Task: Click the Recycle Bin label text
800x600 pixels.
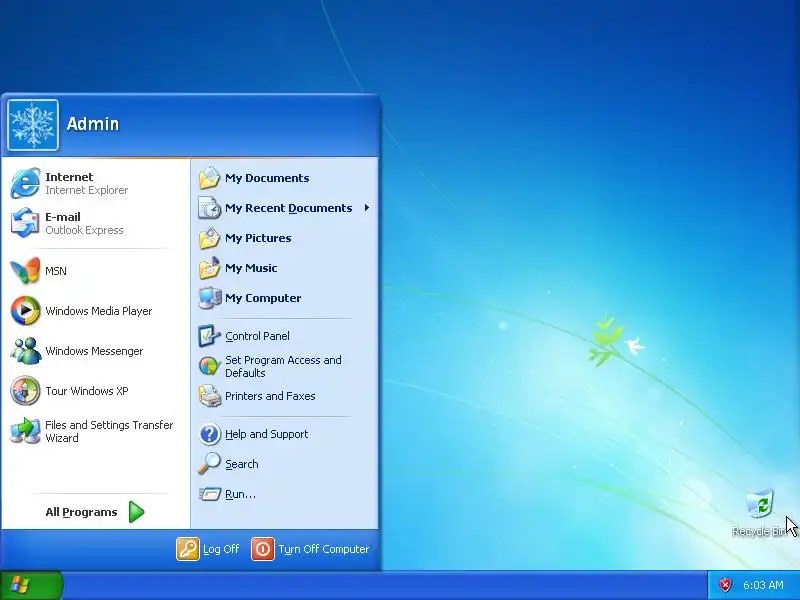Action: (x=760, y=532)
